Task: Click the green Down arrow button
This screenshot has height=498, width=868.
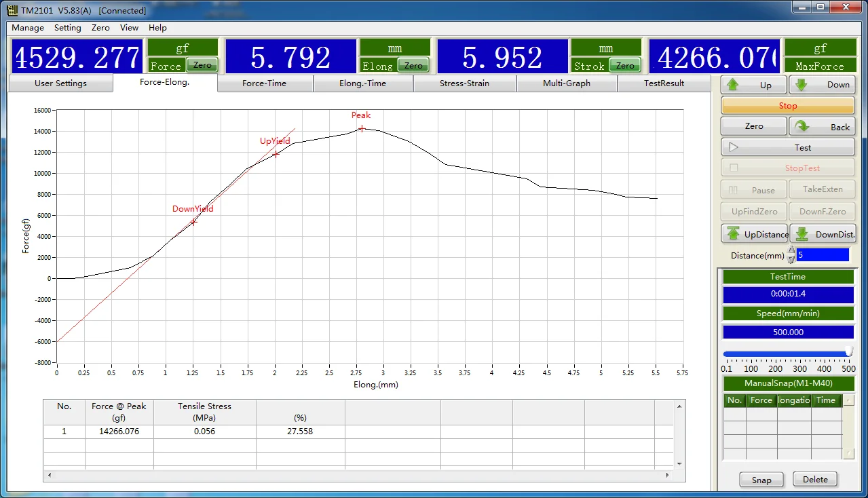Action: click(x=822, y=85)
